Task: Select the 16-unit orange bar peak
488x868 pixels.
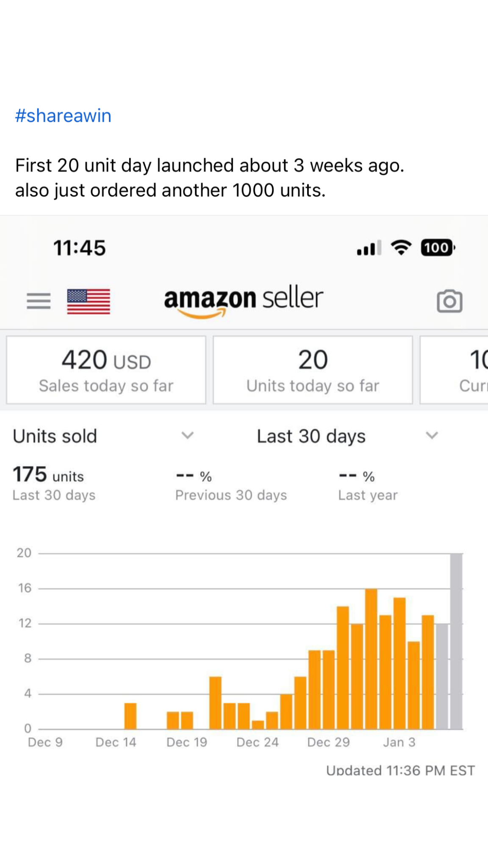Action: click(x=371, y=659)
